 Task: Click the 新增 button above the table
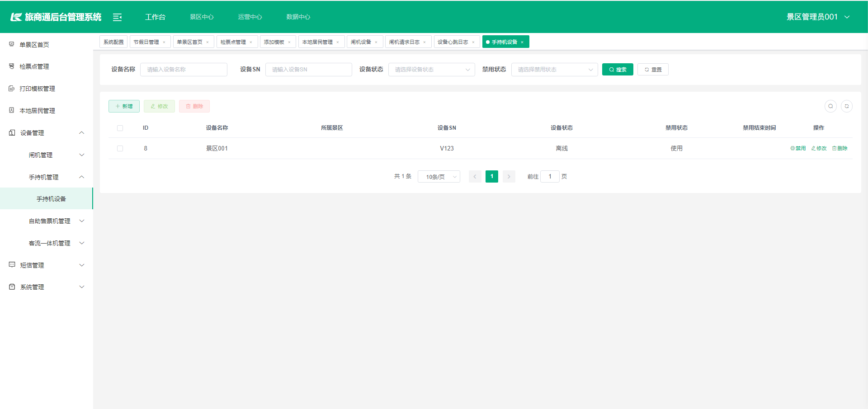pyautogui.click(x=124, y=106)
